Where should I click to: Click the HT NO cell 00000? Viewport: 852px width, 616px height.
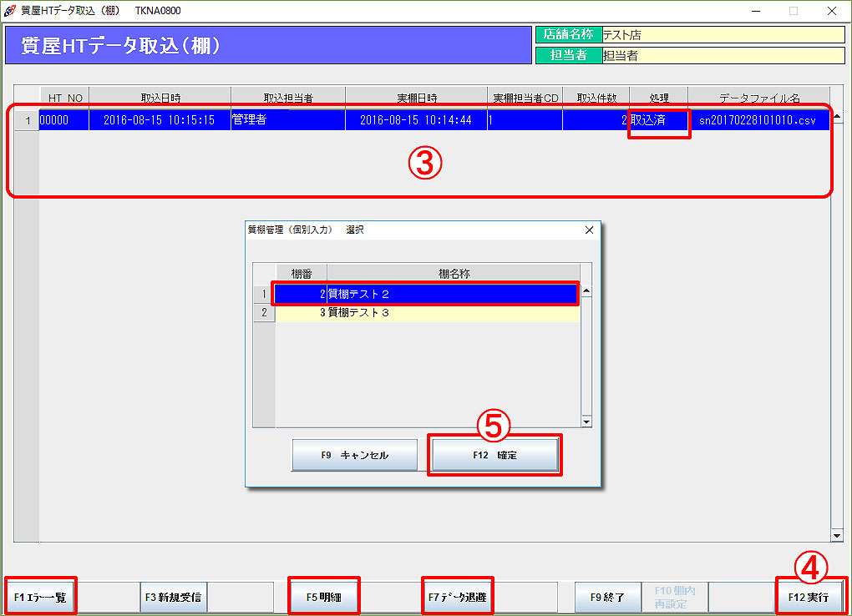(64, 120)
